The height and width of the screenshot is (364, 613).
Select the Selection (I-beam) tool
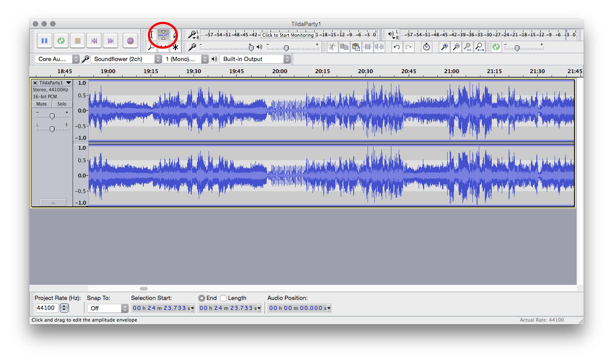tap(152, 35)
